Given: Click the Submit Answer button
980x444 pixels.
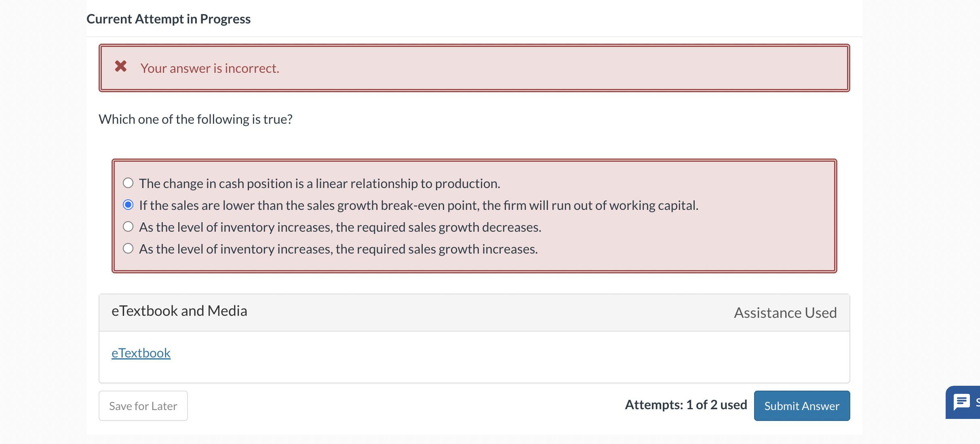Looking at the screenshot, I should point(802,406).
